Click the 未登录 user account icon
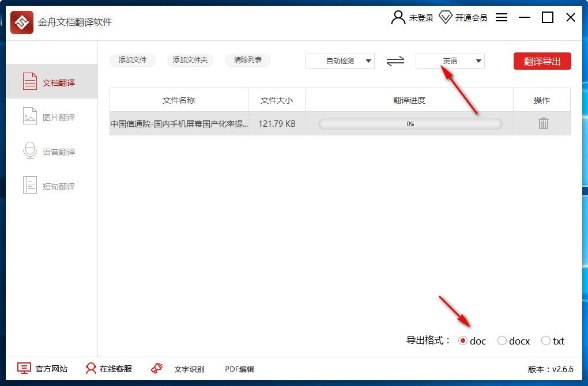588x386 pixels. click(398, 17)
